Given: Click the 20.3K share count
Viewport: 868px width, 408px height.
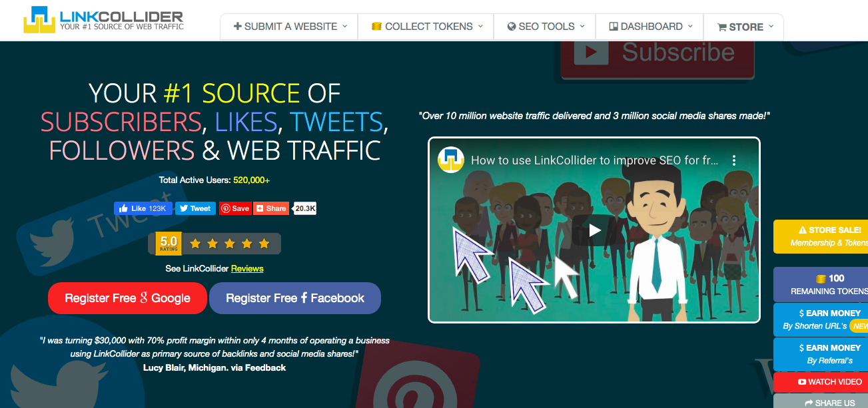Looking at the screenshot, I should [305, 208].
